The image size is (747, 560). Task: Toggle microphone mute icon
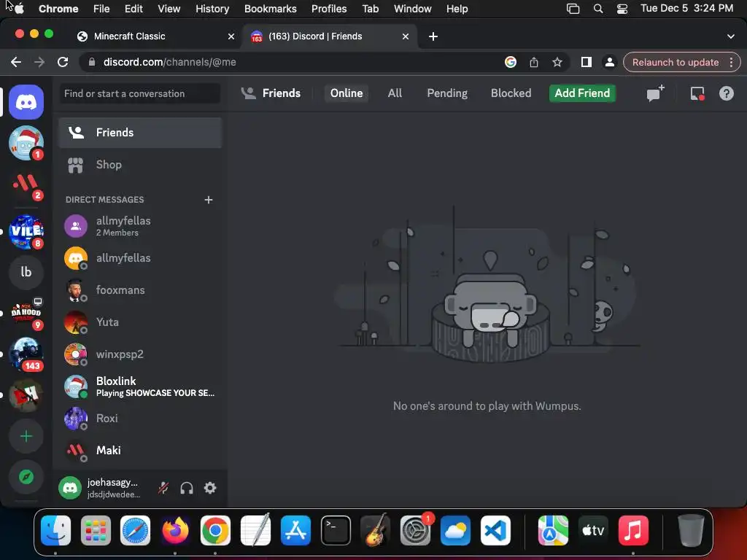tap(163, 488)
